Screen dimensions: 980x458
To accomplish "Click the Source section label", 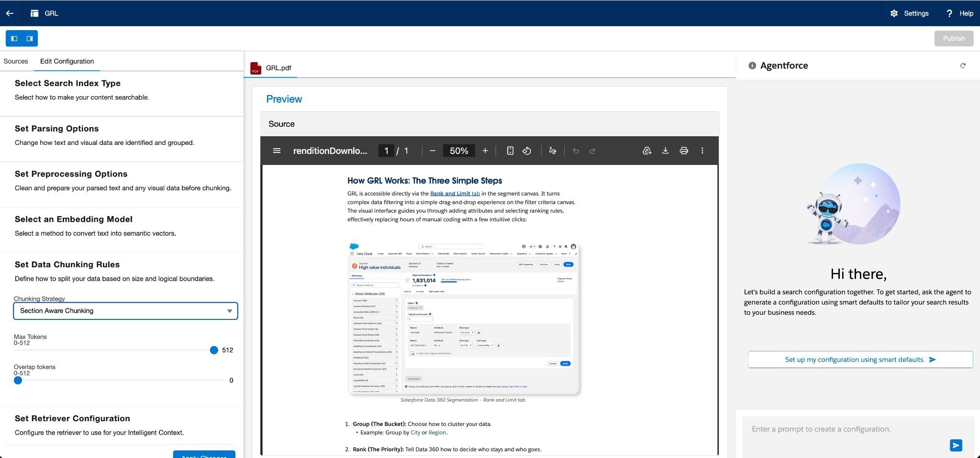I will click(x=281, y=124).
